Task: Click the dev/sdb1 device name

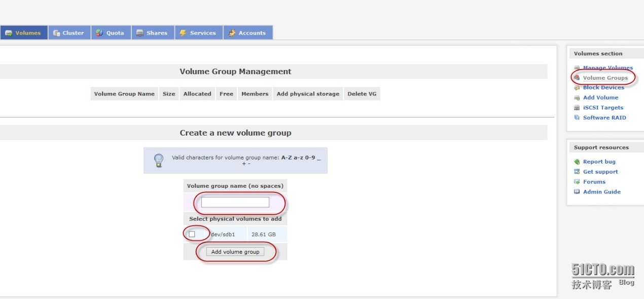Action: pos(223,235)
